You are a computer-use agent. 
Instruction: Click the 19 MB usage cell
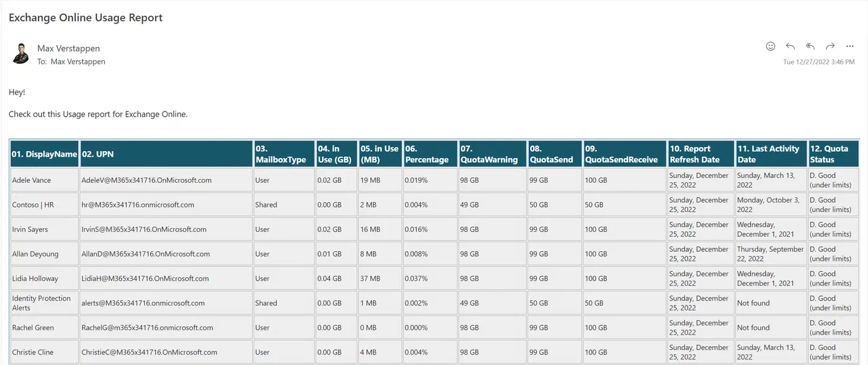380,180
